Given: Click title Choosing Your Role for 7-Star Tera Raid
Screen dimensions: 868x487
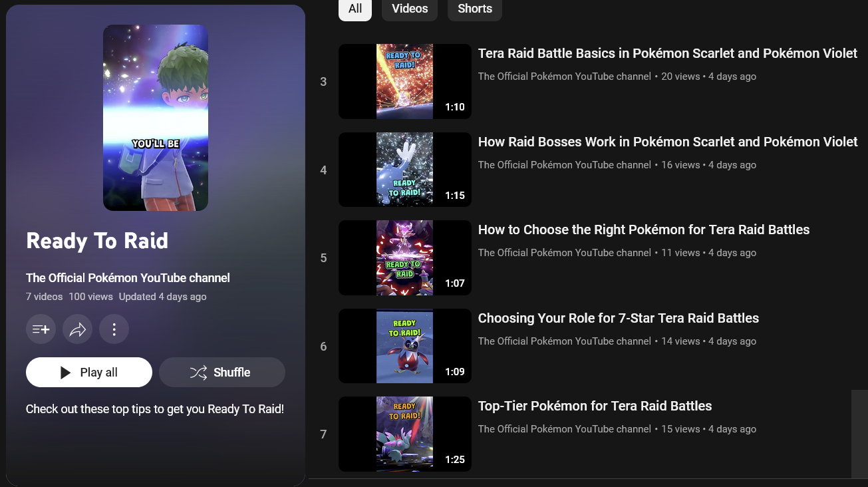Looking at the screenshot, I should pyautogui.click(x=619, y=318).
